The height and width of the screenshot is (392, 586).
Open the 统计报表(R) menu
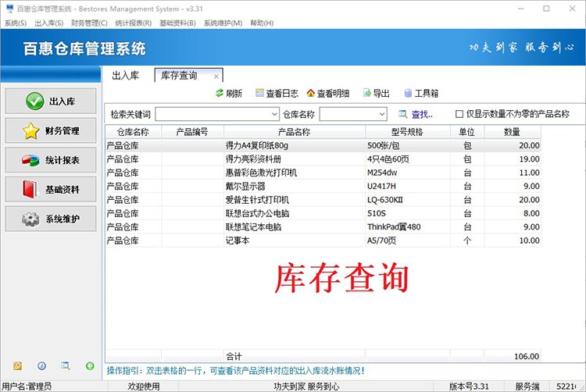(134, 23)
